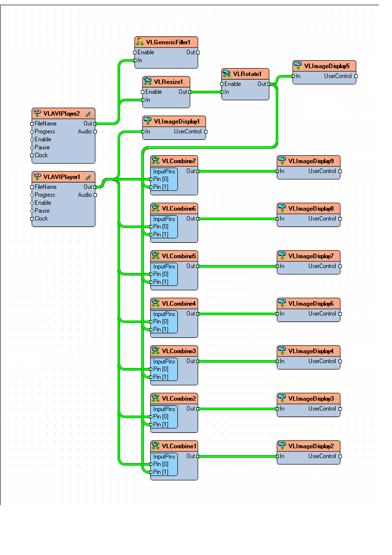This screenshot has height=555, width=392.
Task: Select VLAVIPlayer2 Audio output pin
Action: pos(95,132)
